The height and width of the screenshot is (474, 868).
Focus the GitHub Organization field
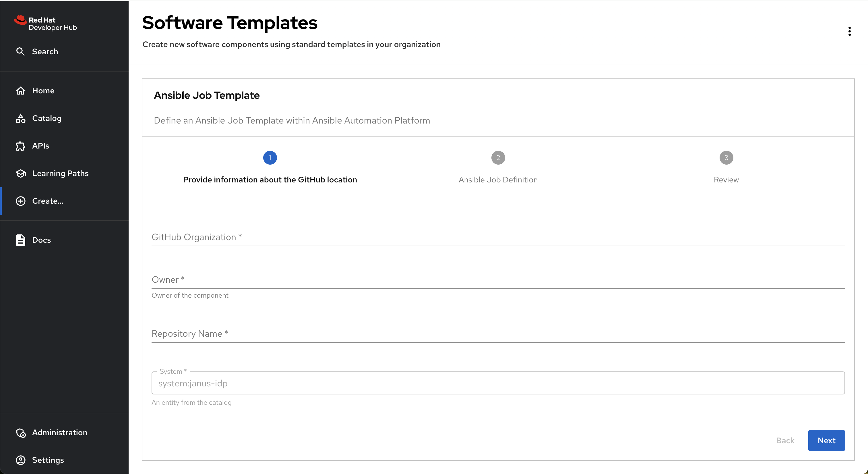[x=498, y=237]
